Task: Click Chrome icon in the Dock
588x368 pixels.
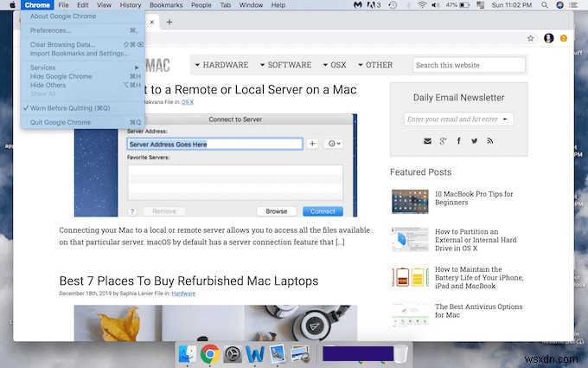Action: [209, 354]
